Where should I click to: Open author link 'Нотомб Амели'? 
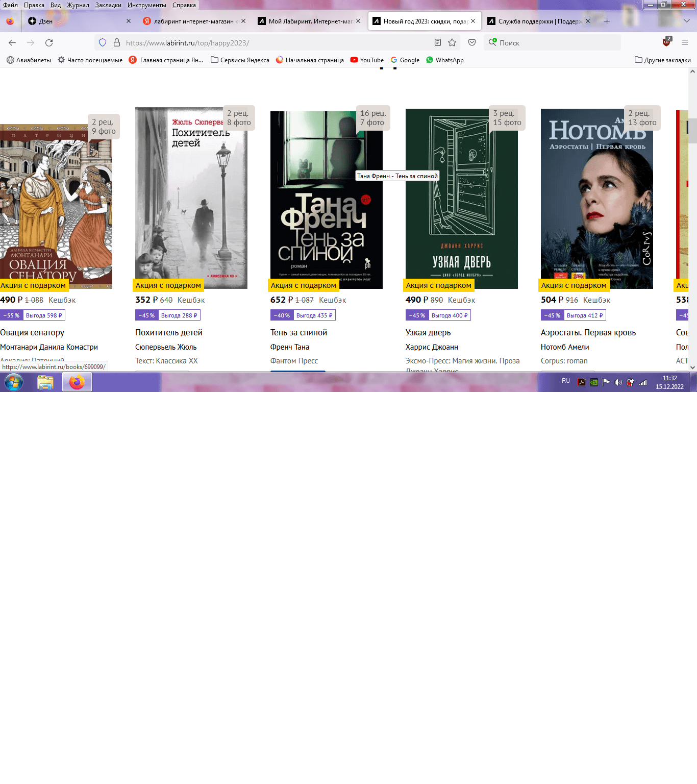565,347
